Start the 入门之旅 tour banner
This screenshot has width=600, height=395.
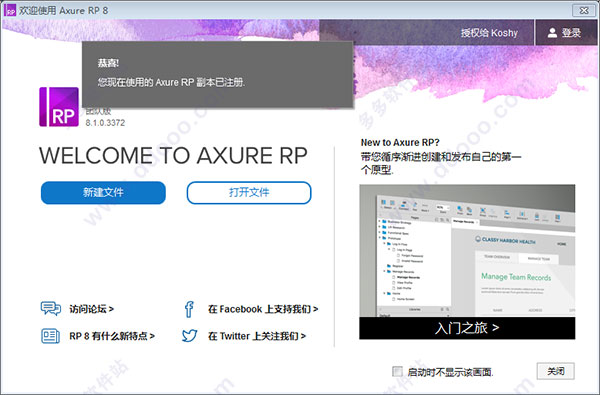(467, 328)
